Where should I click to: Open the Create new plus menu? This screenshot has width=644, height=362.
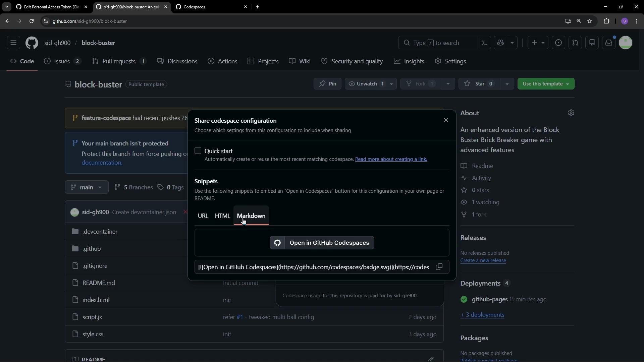pos(538,43)
